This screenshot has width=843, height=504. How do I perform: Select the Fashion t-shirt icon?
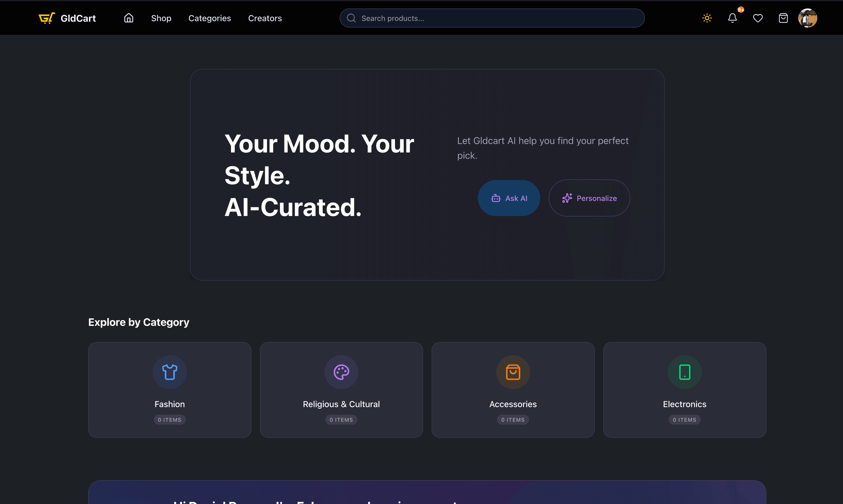click(170, 372)
